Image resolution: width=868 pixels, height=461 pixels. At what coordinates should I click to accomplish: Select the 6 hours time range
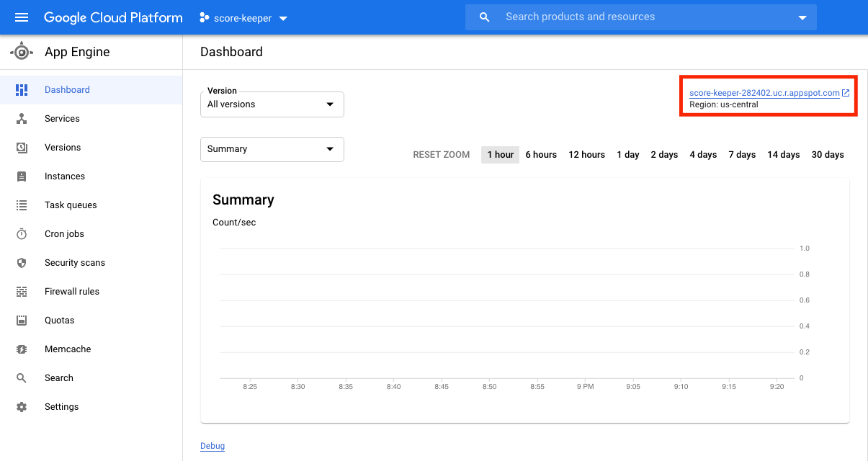541,155
